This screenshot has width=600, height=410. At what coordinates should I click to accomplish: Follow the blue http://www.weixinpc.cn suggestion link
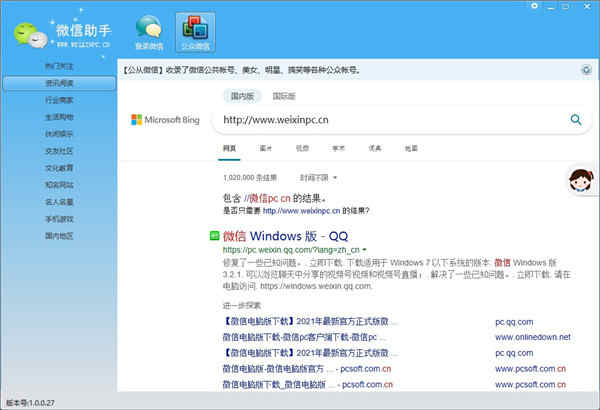tap(302, 211)
